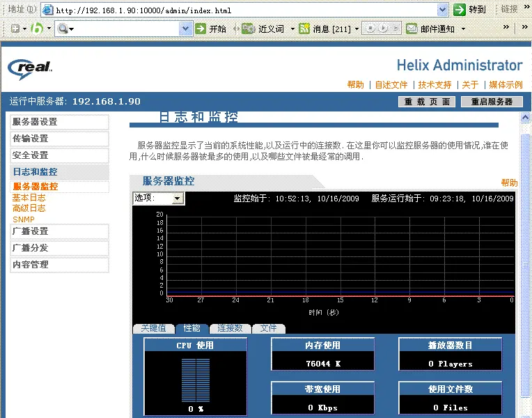Open the address bar URL dropdown
Image resolution: width=532 pixels, height=418 pixels.
coord(442,10)
